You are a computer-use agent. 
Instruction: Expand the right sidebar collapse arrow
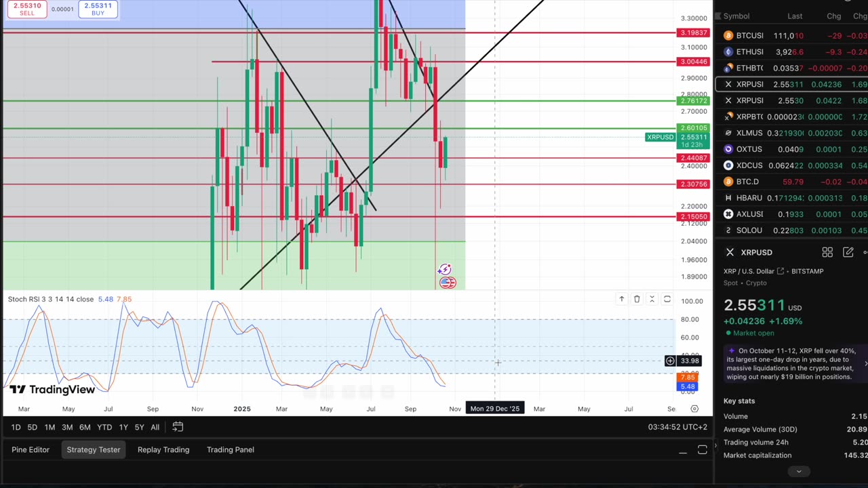716,445
